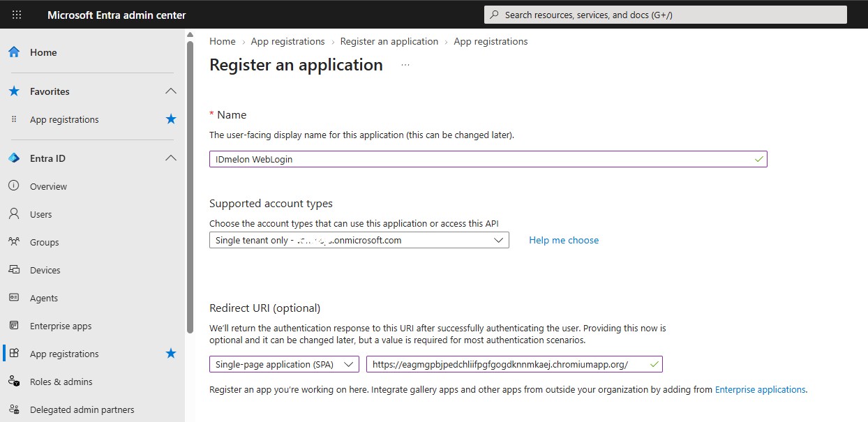Click the green checkmark in Name field
Viewport: 868px width, 422px height.
coord(758,159)
